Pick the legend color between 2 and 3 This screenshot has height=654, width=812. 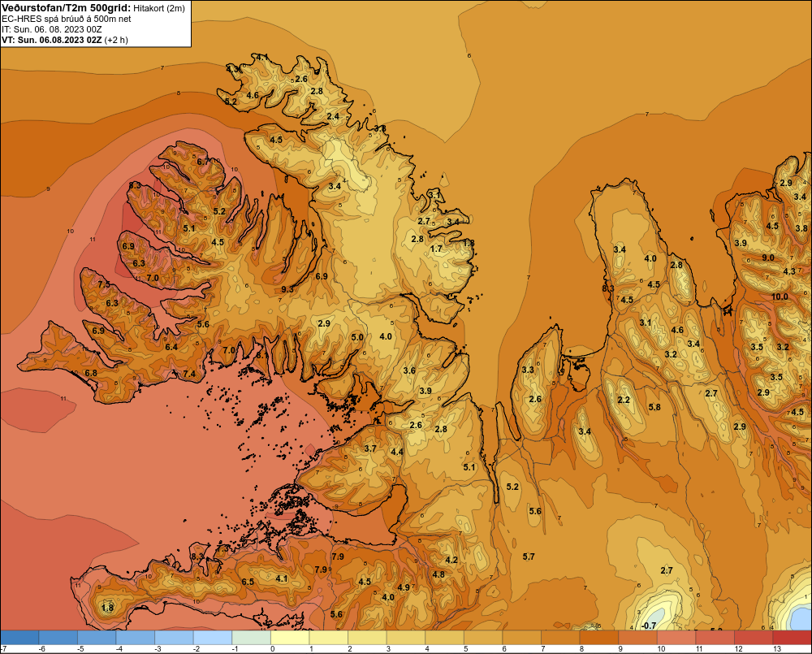point(367,638)
